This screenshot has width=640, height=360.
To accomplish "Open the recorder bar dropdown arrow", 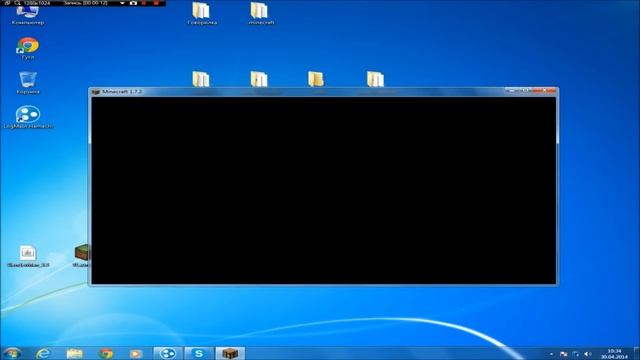I will [x=122, y=3].
